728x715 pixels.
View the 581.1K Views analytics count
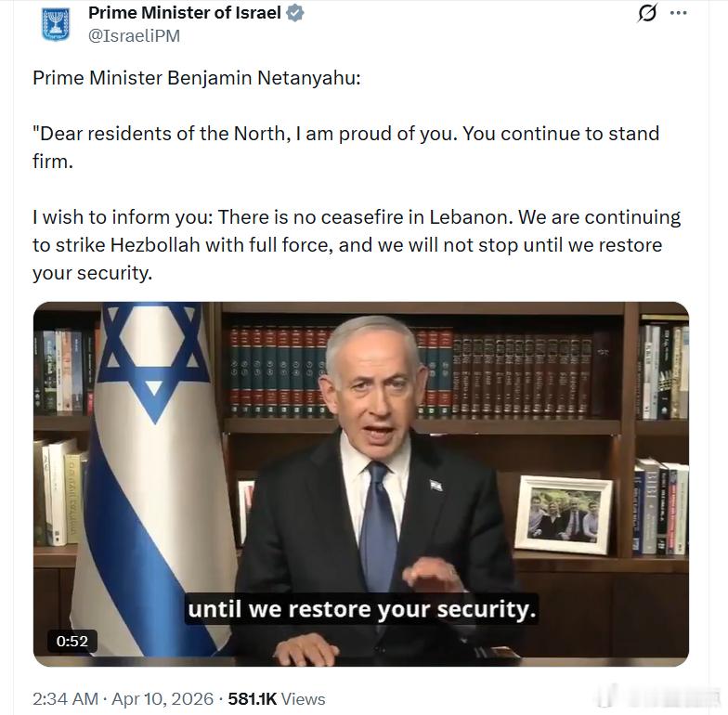click(x=277, y=698)
